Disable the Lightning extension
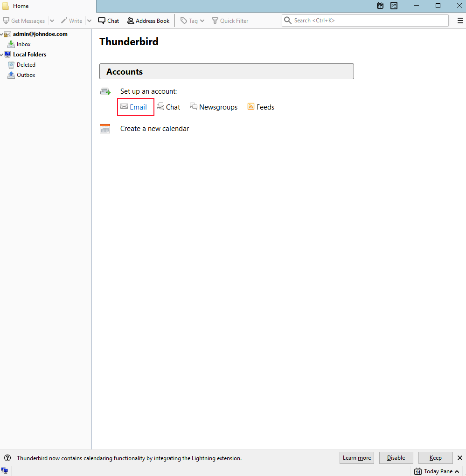Screen dimensions: 466x476 pyautogui.click(x=396, y=458)
